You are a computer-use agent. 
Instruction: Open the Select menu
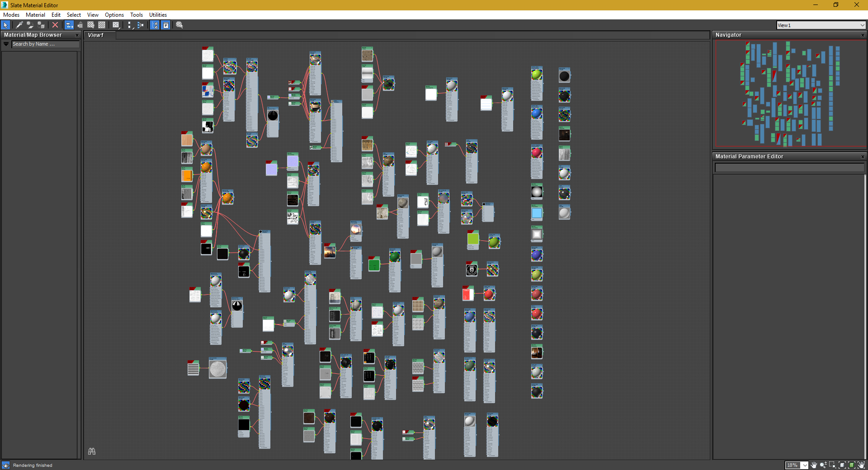[74, 15]
